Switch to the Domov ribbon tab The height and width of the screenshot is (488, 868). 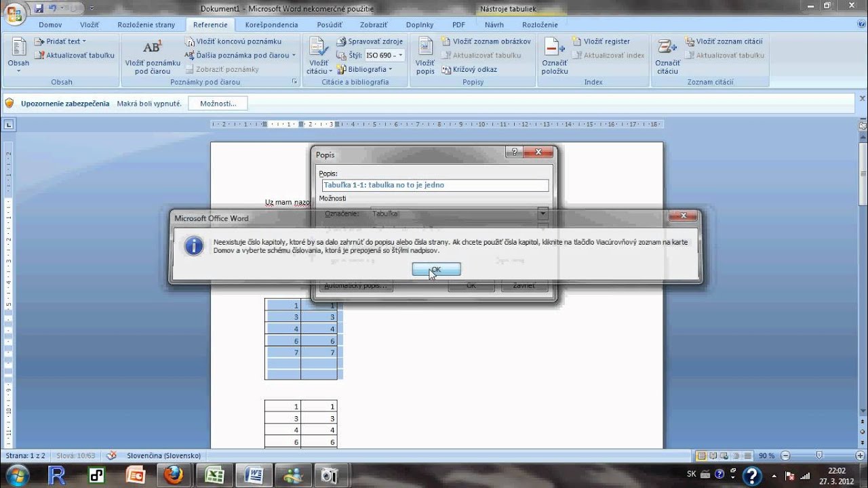tap(50, 25)
